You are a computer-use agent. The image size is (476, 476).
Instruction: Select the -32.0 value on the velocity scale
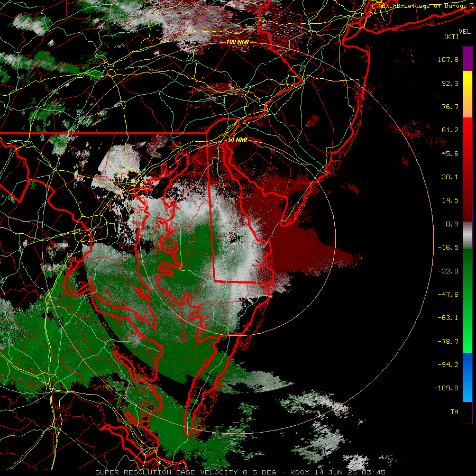(448, 271)
